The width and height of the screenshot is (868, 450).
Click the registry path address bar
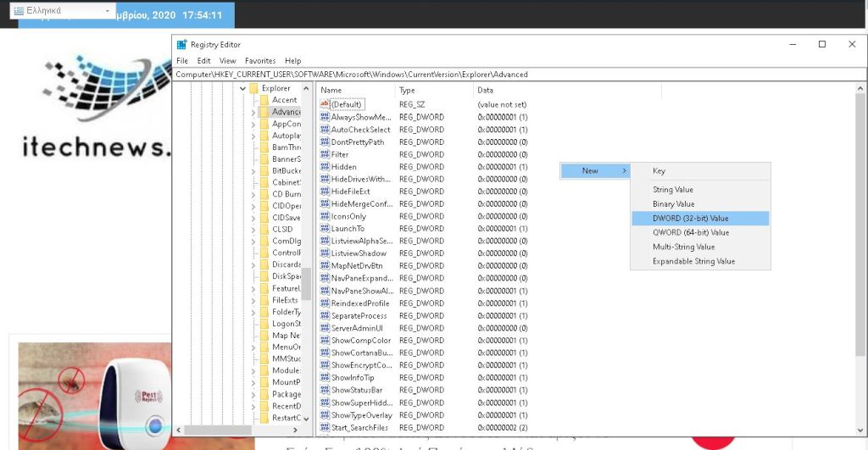coord(519,75)
